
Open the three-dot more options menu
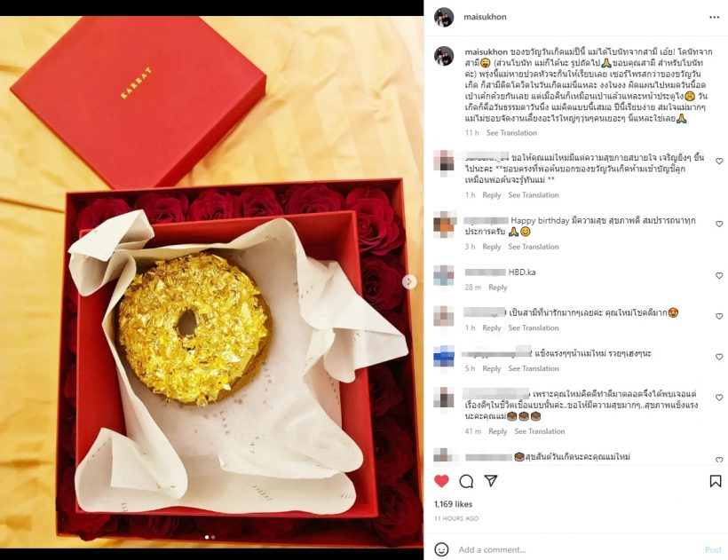714,17
